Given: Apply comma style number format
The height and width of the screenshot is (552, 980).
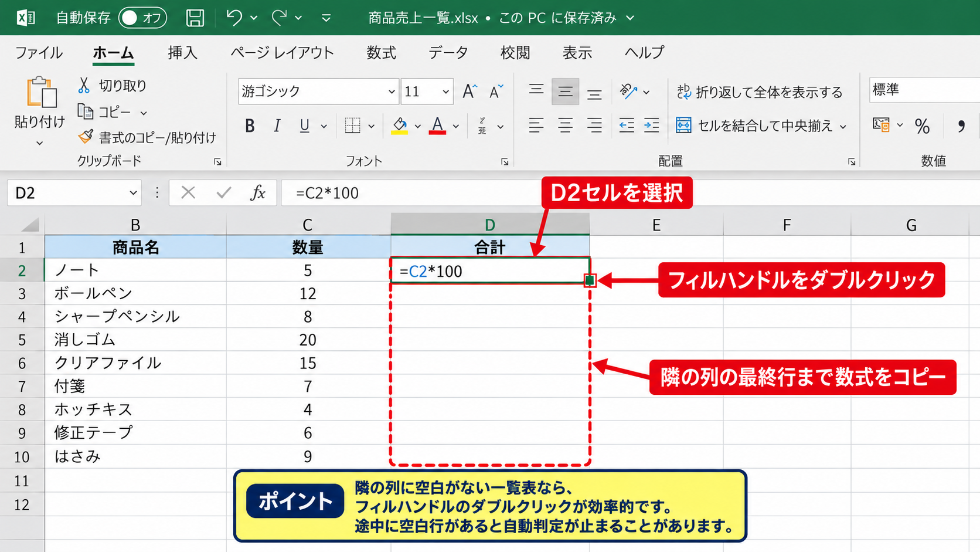Looking at the screenshot, I should [x=961, y=126].
